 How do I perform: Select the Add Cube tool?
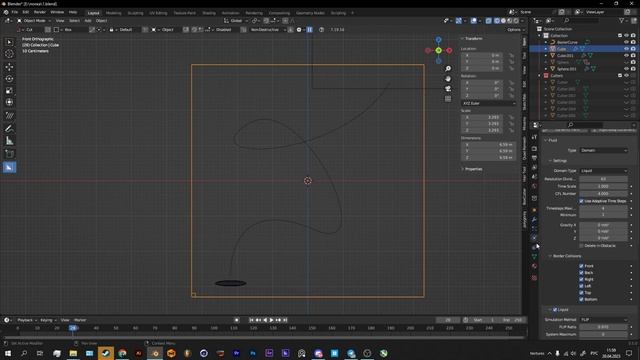(x=9, y=154)
